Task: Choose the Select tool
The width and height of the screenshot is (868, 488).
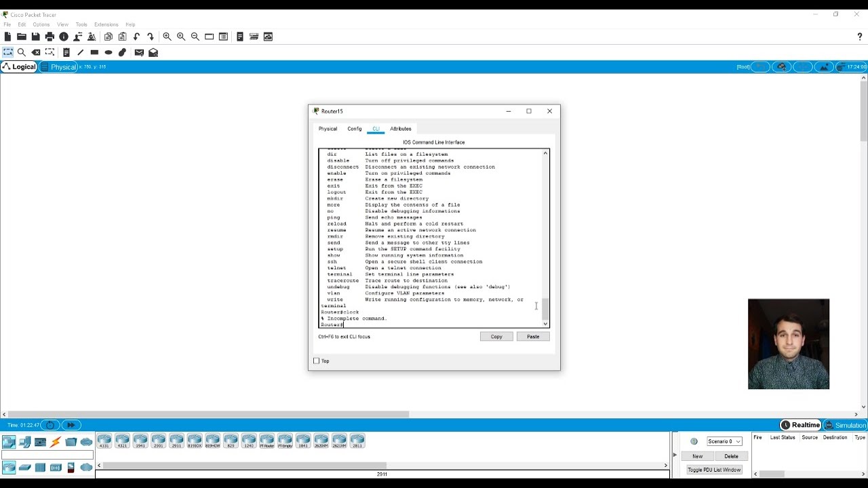Action: tap(7, 52)
